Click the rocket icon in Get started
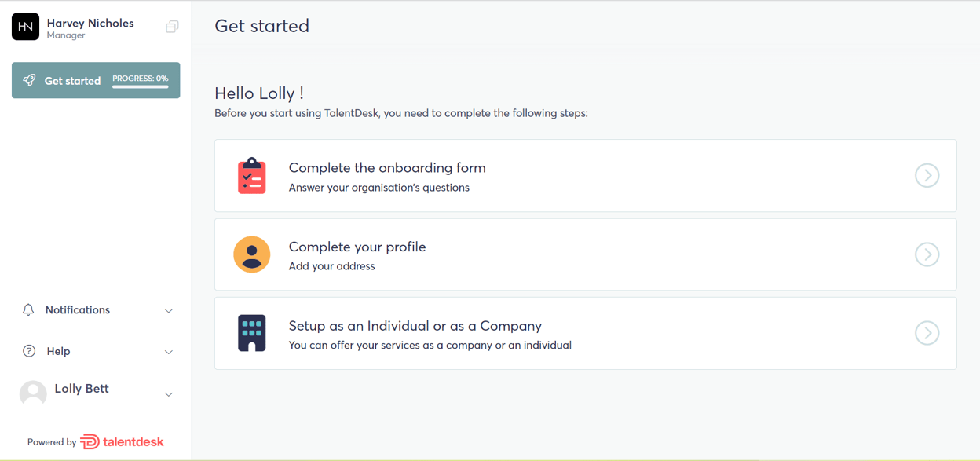The width and height of the screenshot is (980, 461). click(29, 80)
